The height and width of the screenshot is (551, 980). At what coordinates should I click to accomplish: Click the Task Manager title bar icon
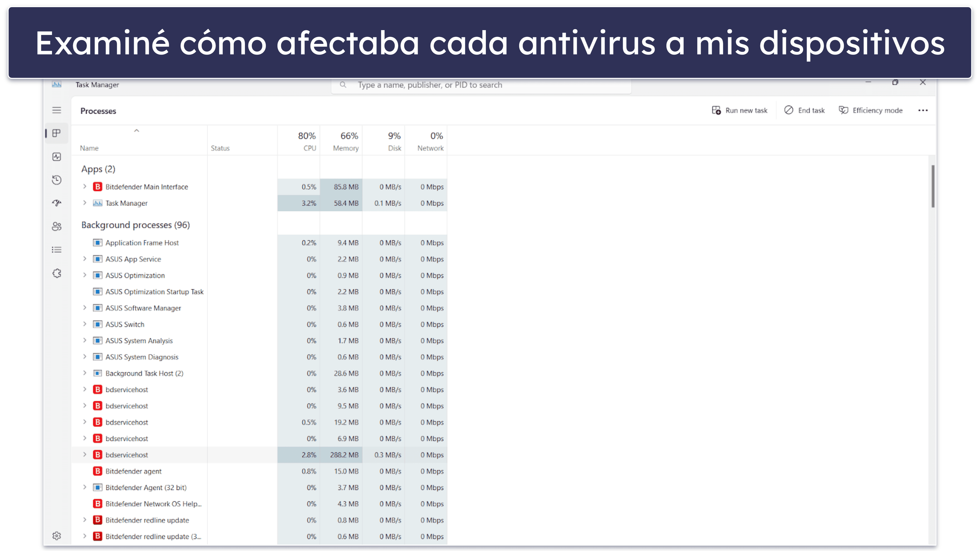pyautogui.click(x=57, y=84)
